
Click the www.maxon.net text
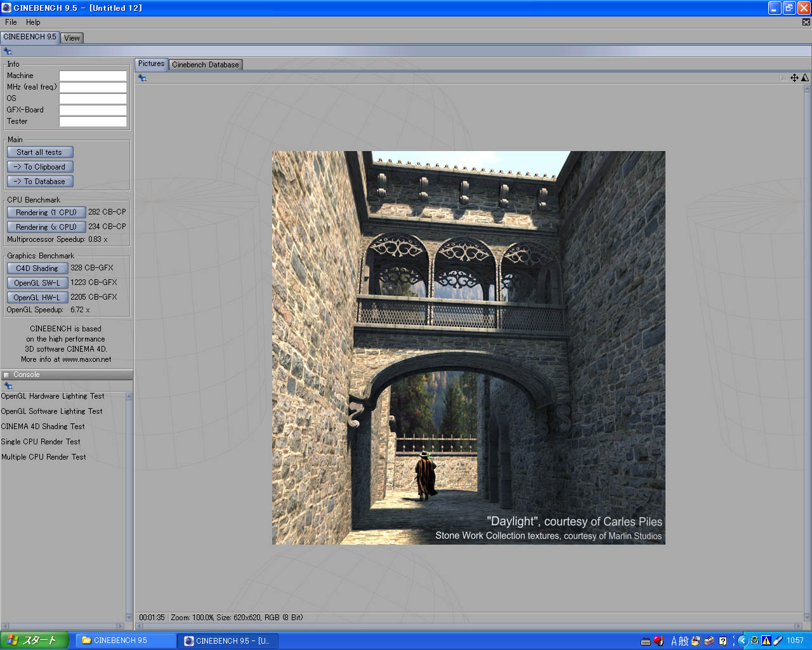[x=87, y=359]
